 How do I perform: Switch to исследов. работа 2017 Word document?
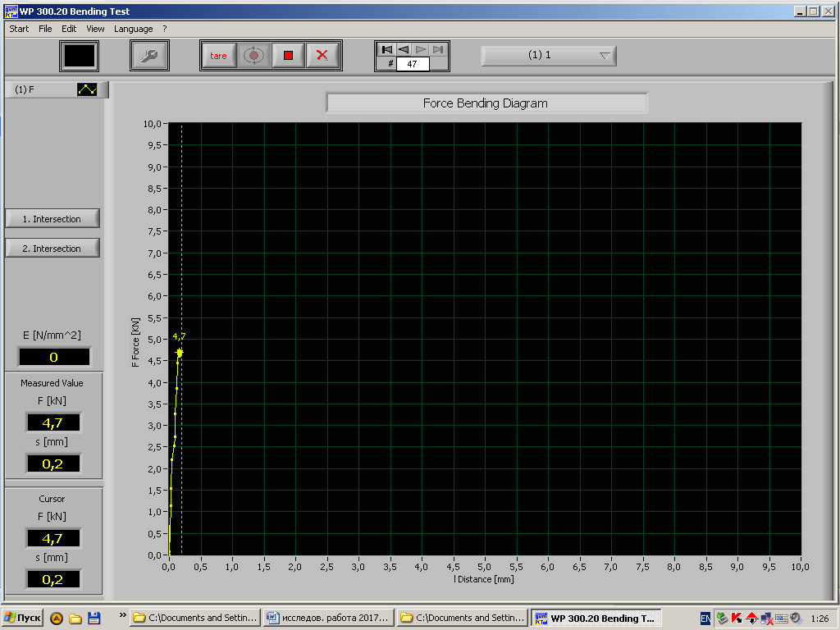tap(328, 618)
